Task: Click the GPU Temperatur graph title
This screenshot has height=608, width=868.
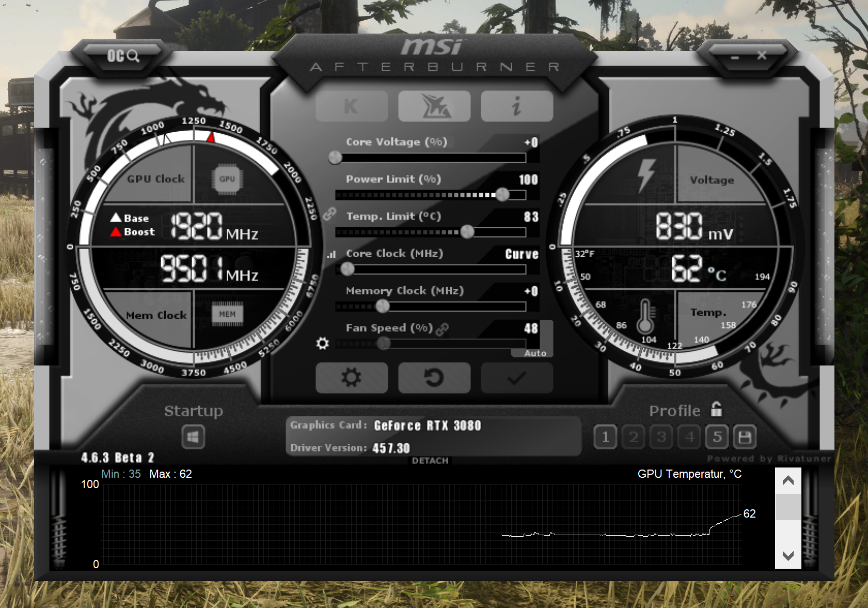Action: point(689,474)
